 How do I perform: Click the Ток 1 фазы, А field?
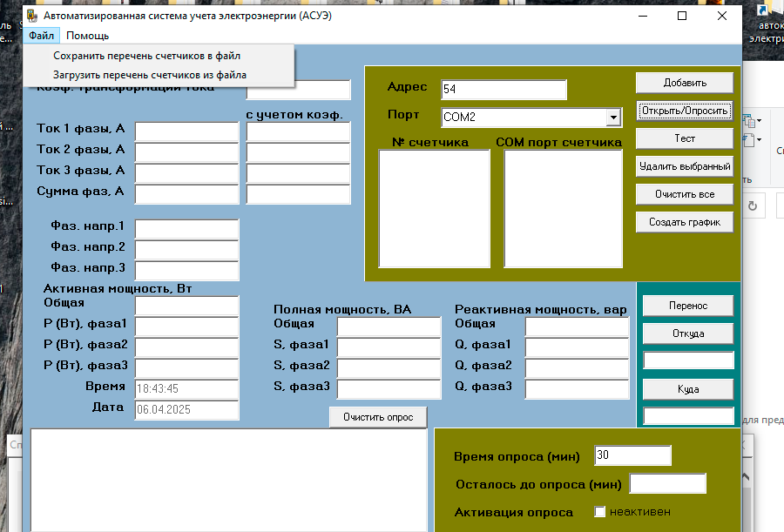[187, 132]
